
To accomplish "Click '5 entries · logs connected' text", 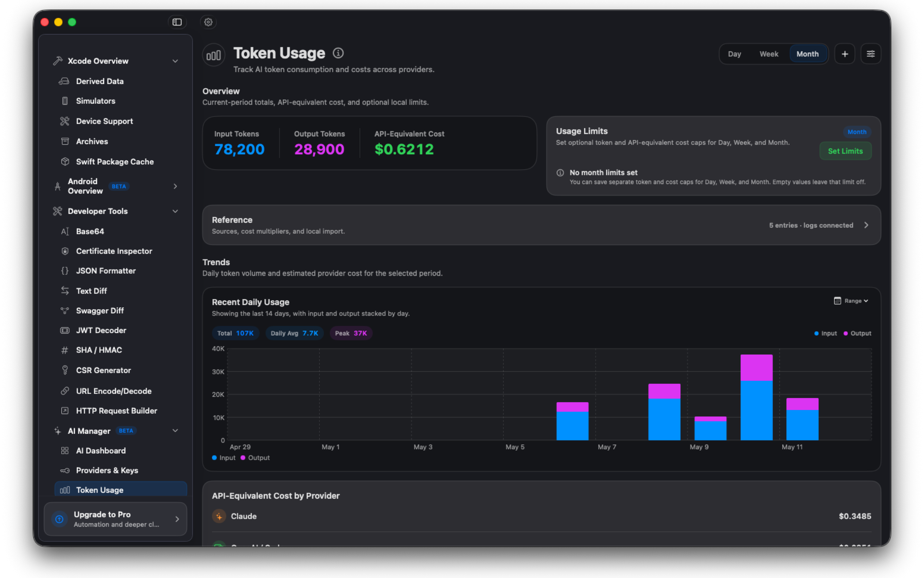I will (811, 225).
